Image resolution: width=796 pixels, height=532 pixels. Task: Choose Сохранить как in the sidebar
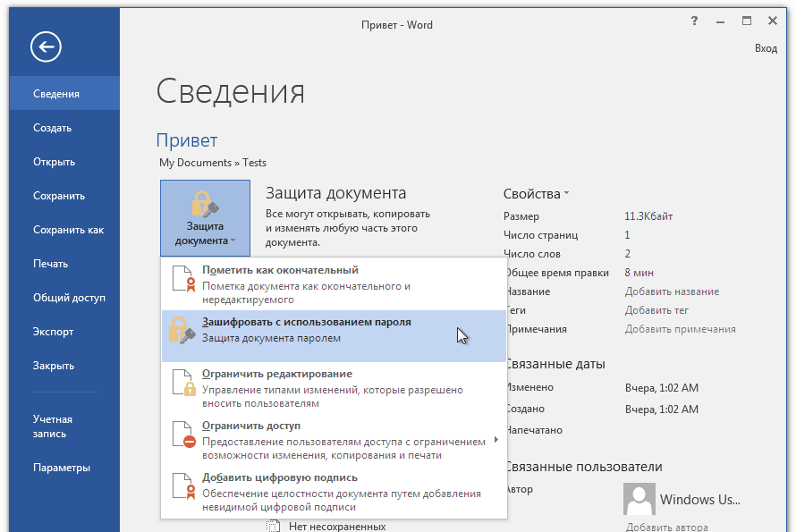click(64, 230)
